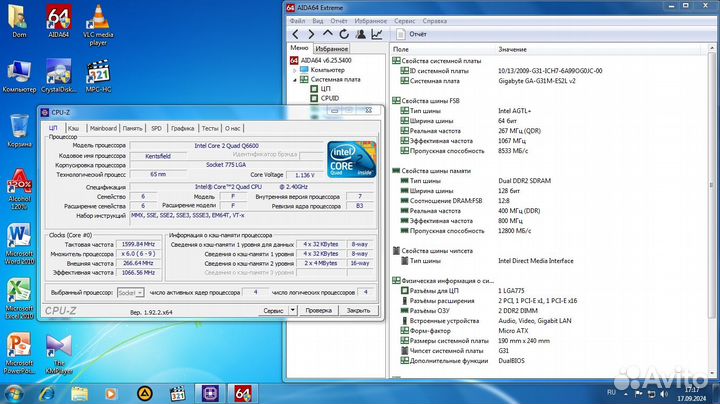
Task: Open the Windows Start menu
Action: pos(13,393)
